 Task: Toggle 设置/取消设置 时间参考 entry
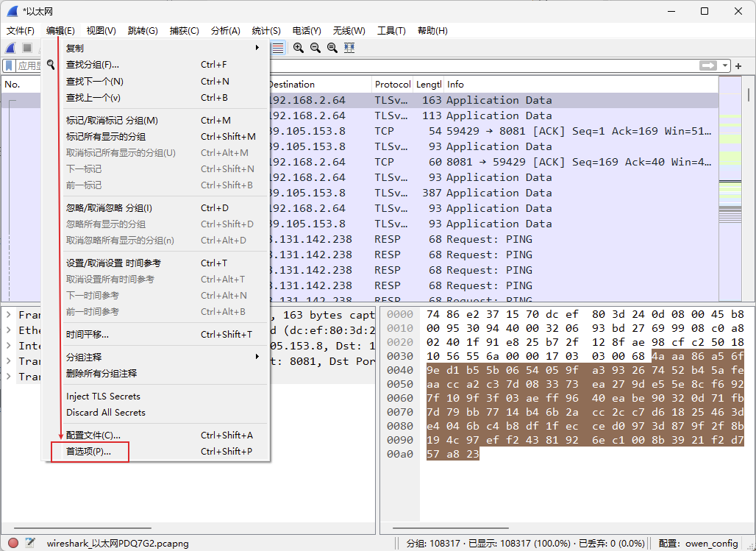point(113,263)
